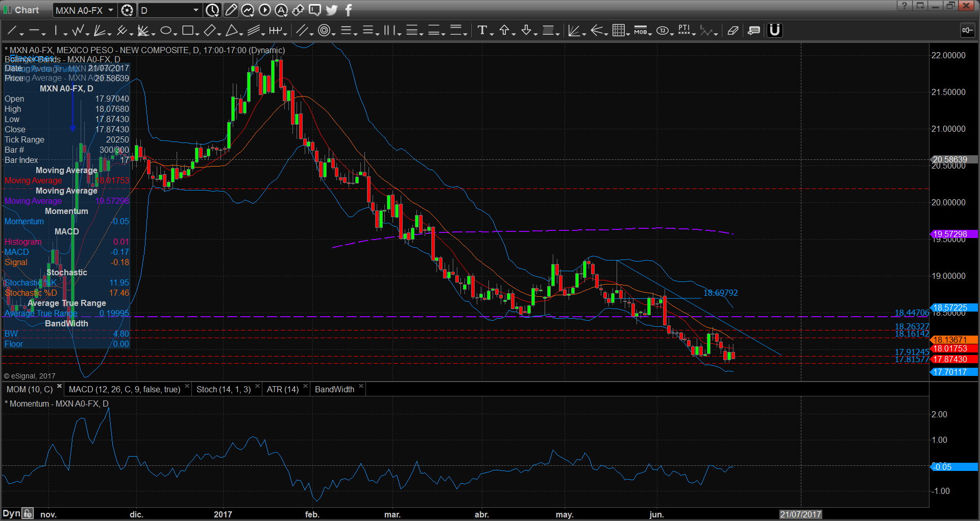Viewport: 980px width, 521px height.
Task: Select the rectangle drawing tool
Action: tap(187, 31)
